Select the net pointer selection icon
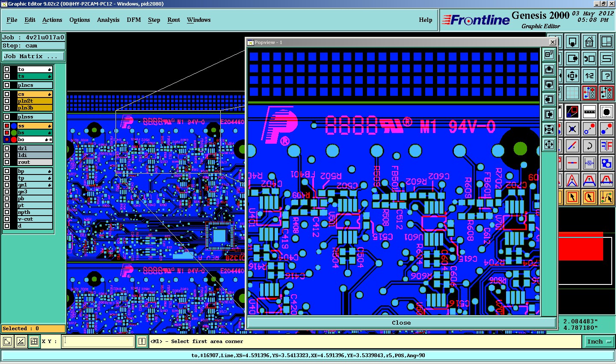The width and height of the screenshot is (616, 364). [607, 197]
